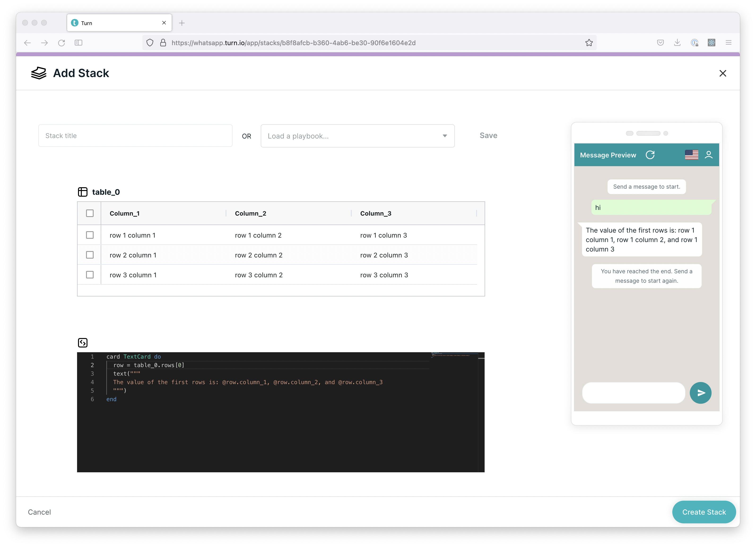The width and height of the screenshot is (756, 547).
Task: Select cell row 2 column 1
Action: coord(133,255)
